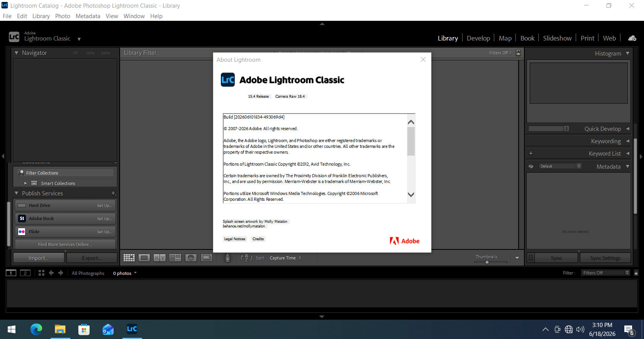Viewport: 644px width, 339px height.
Task: Open Survey view icon in toolbar
Action: 175,258
